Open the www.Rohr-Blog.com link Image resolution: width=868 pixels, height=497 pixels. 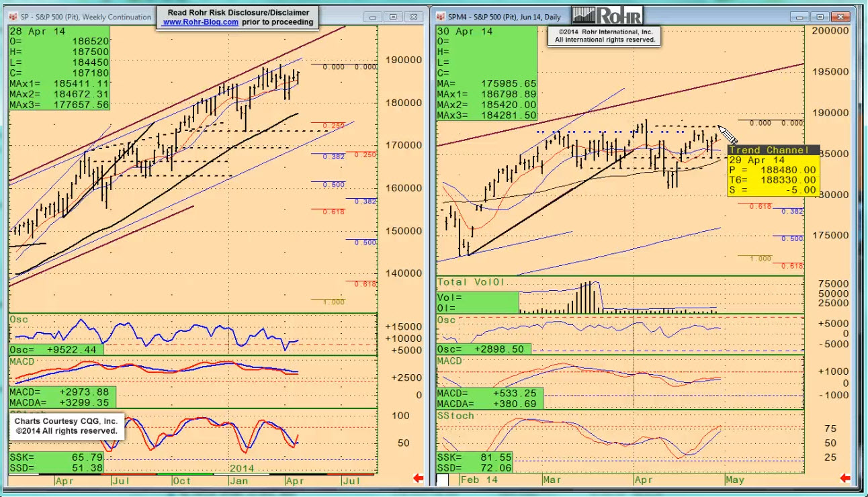coord(200,22)
